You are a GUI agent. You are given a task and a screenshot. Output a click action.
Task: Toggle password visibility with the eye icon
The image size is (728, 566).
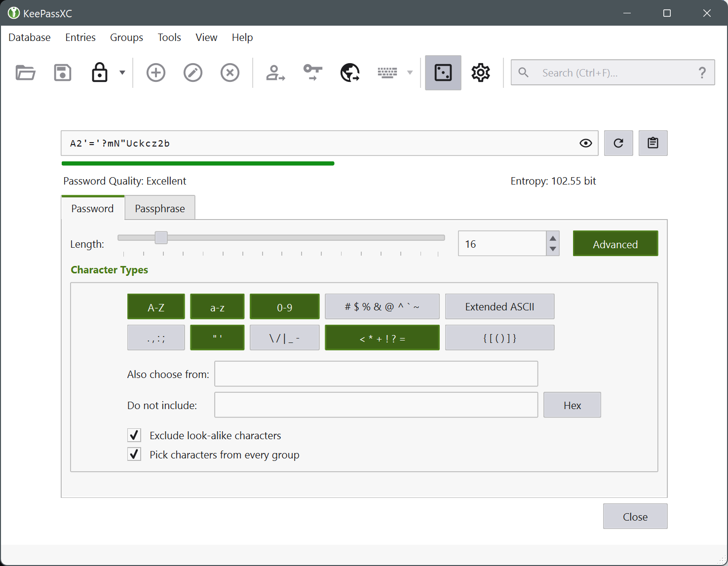tap(585, 143)
